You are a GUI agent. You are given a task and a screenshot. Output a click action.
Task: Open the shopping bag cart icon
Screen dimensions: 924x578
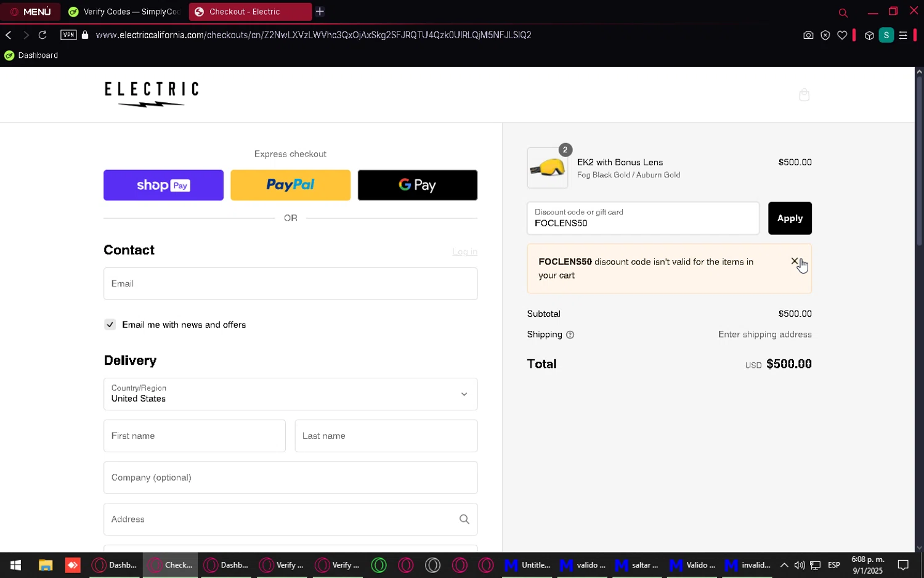804,94
